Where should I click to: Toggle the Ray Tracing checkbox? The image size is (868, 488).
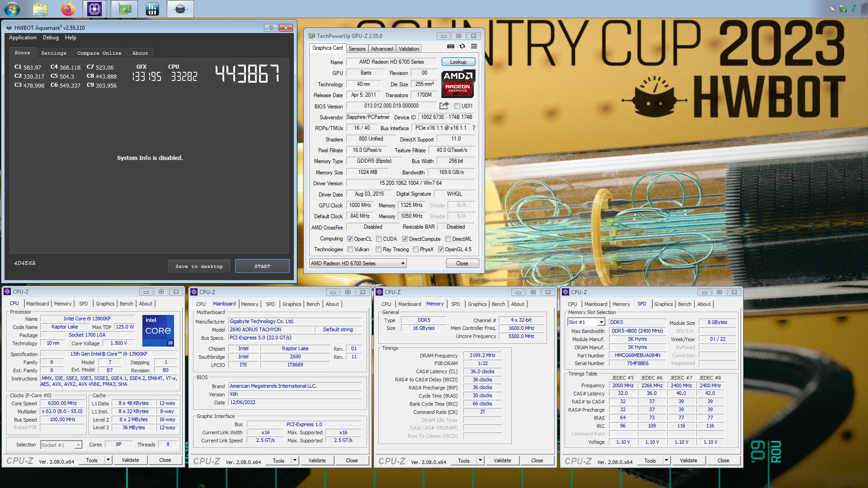pos(379,249)
